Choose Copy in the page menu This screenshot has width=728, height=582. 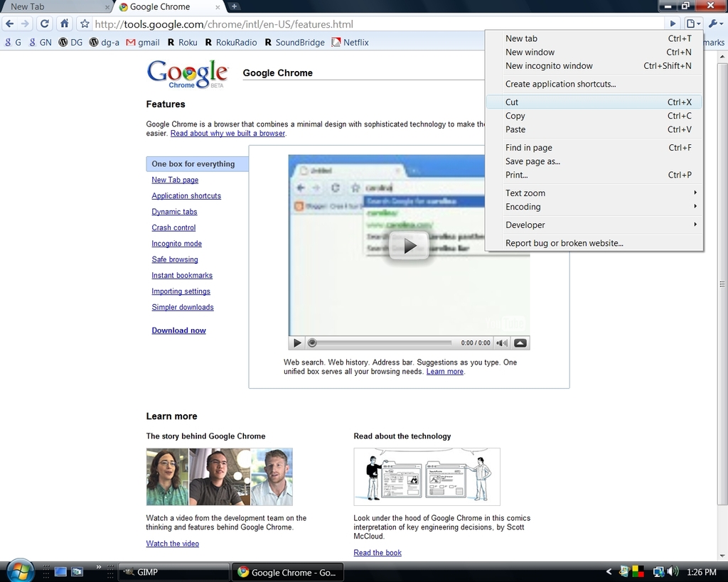point(594,116)
